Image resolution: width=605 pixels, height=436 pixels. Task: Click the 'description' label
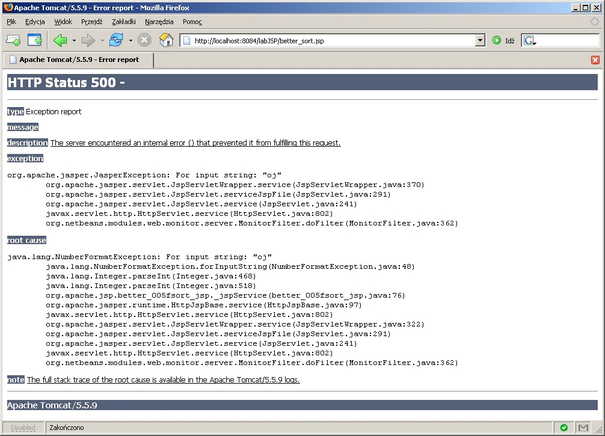point(27,143)
